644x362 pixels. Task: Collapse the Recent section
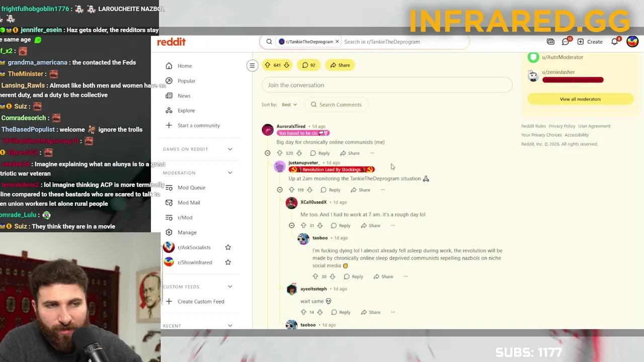click(x=230, y=326)
